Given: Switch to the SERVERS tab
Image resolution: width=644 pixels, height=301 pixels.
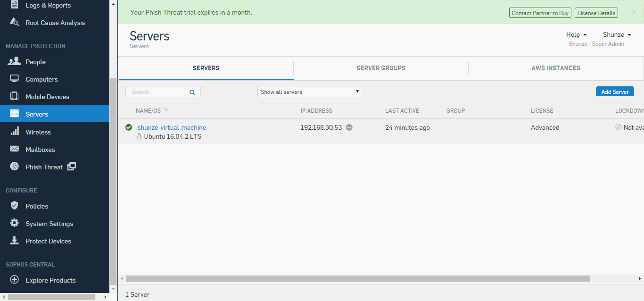Looking at the screenshot, I should click(206, 68).
